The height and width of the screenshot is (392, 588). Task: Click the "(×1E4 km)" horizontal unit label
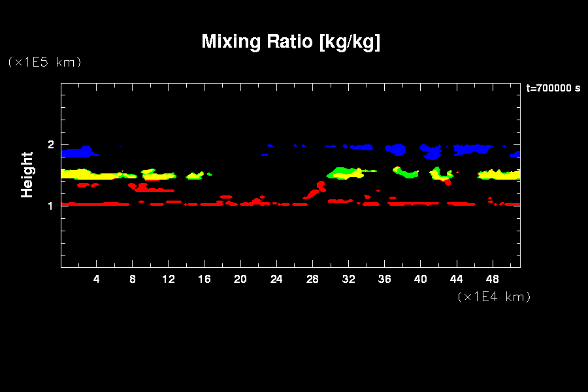click(494, 297)
